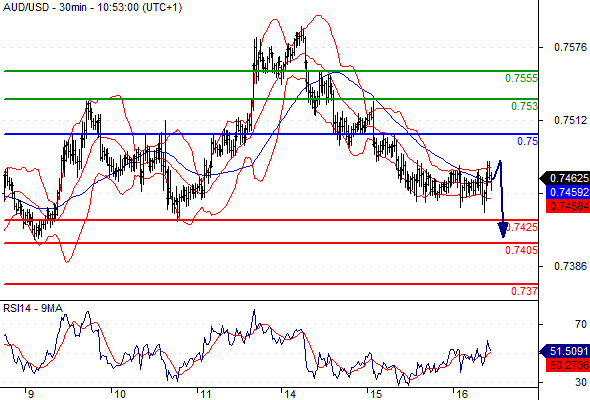Screen dimensions: 590x400
Task: Click the red 0.7425 support label
Action: [x=522, y=227]
